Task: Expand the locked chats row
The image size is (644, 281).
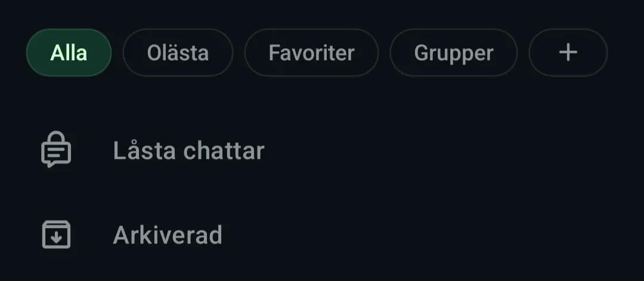Action: pyautogui.click(x=322, y=150)
